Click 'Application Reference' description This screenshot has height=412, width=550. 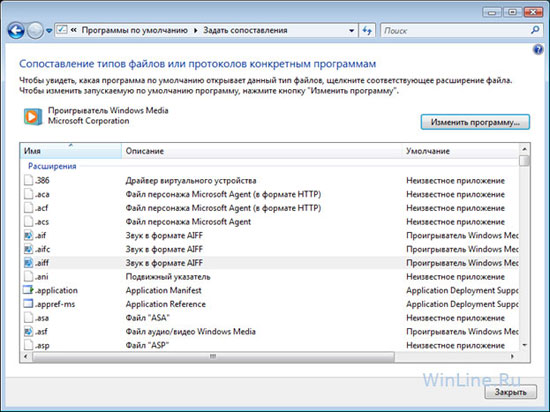166,304
